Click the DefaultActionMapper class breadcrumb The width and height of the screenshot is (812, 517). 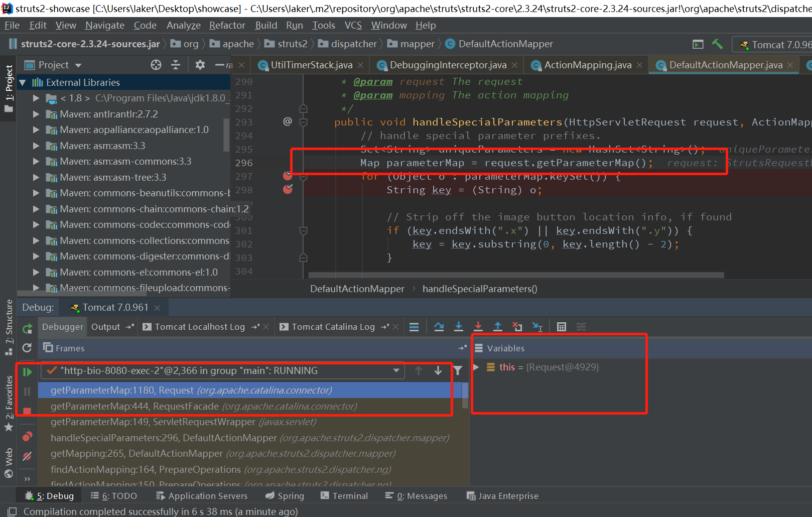tap(499, 44)
